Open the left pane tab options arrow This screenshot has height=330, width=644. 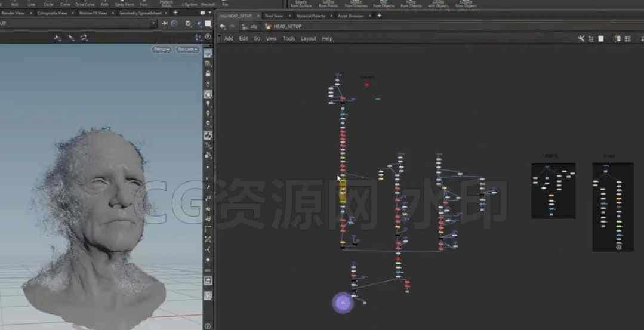[x=210, y=13]
